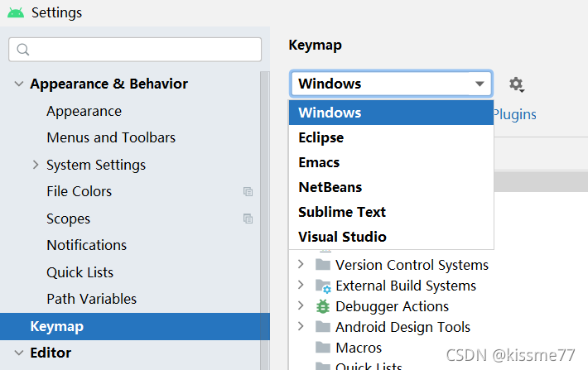Expand the Version Control Systems group
Screen dimensions: 588x370
[x=301, y=264]
